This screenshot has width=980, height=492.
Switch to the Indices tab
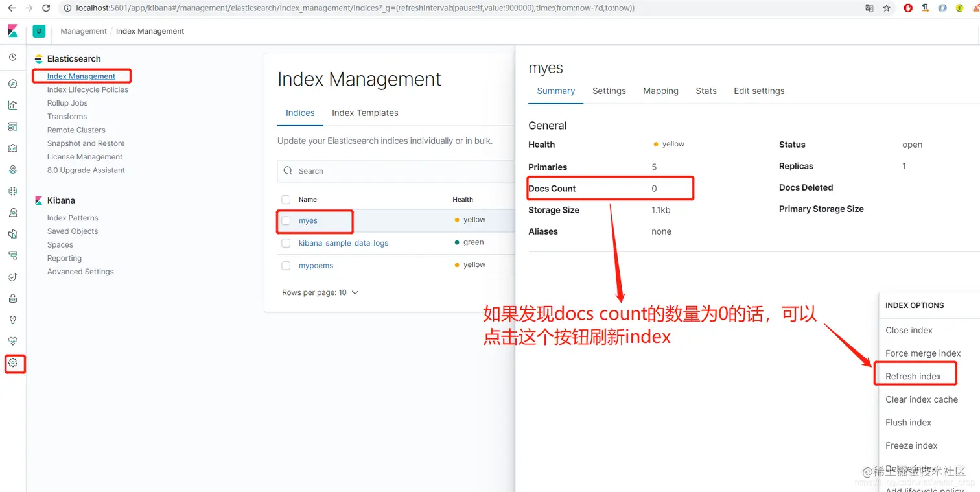coord(300,113)
